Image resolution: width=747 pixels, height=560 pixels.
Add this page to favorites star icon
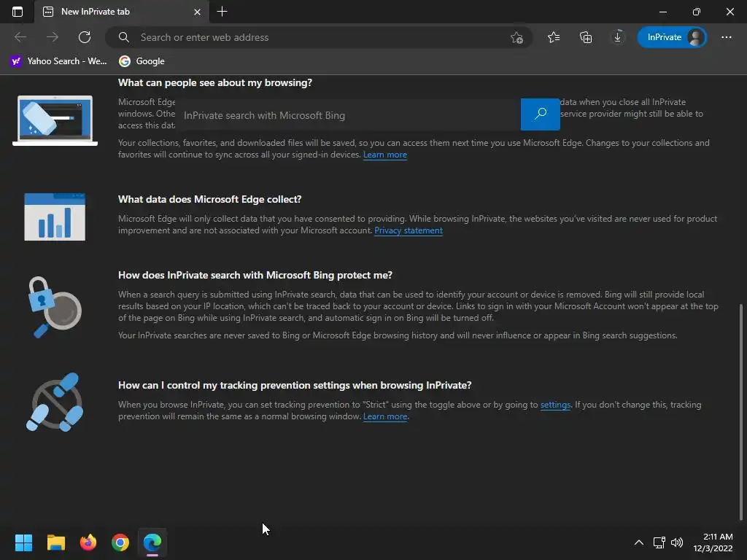516,37
